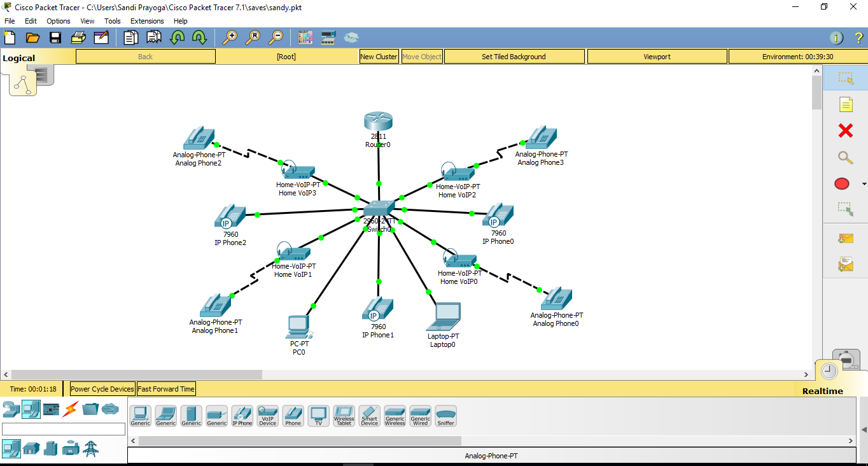Image resolution: width=868 pixels, height=466 pixels.
Task: Select the Resize Shape tool
Action: pyautogui.click(x=845, y=208)
